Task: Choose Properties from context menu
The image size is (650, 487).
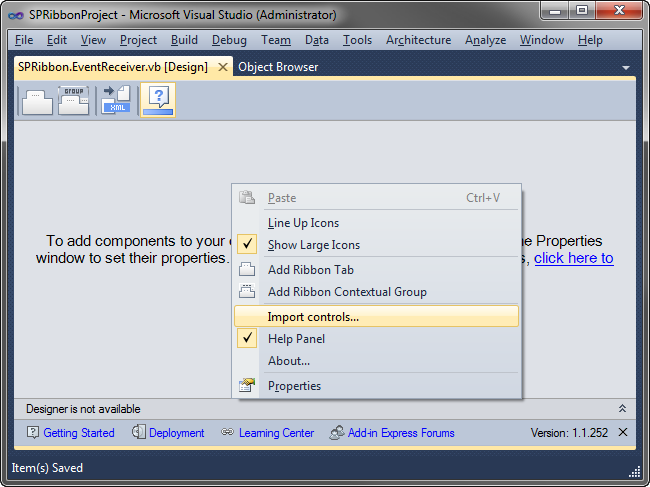Action: [x=376, y=385]
